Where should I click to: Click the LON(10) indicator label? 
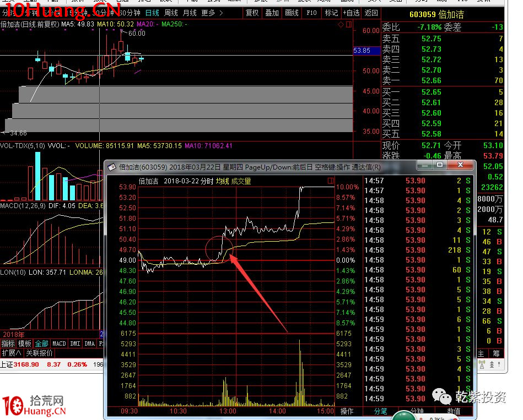click(x=13, y=272)
